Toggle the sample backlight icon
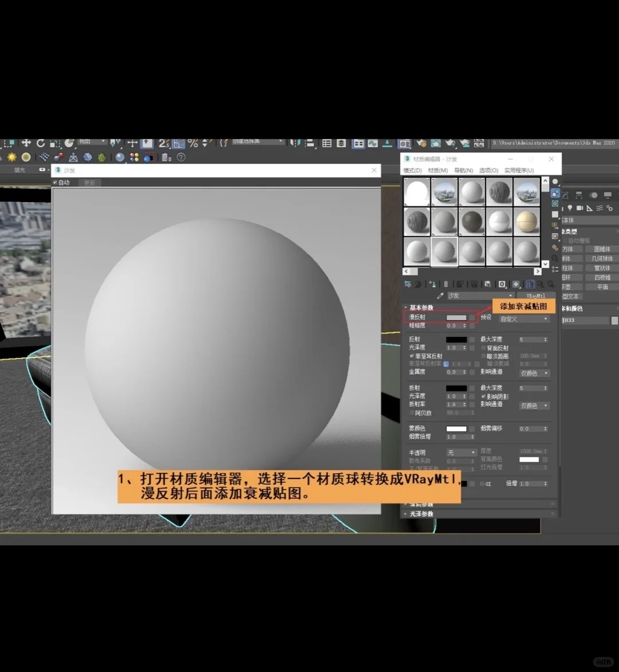The height and width of the screenshot is (672, 619). click(x=555, y=192)
